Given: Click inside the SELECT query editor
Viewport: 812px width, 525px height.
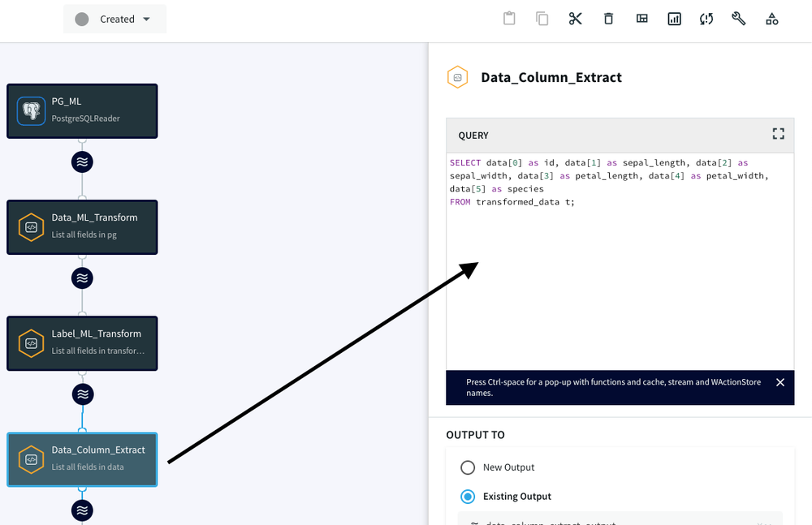Looking at the screenshot, I should coord(620,261).
